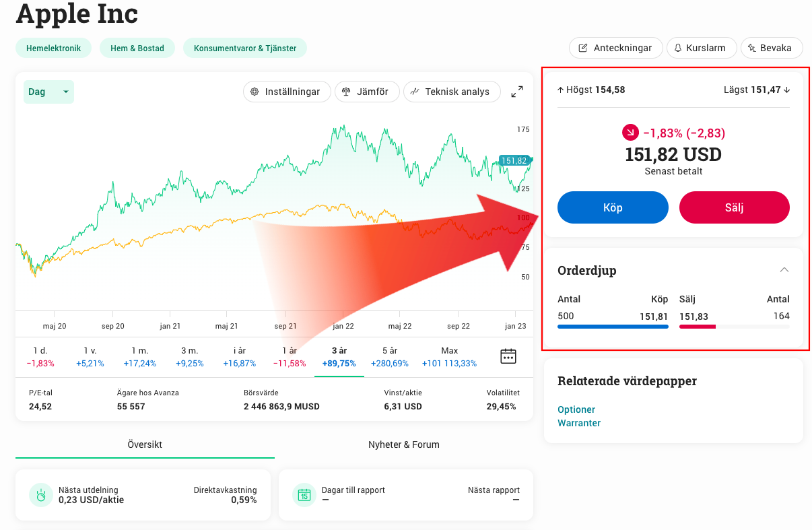Collapse the Orderdjup panel
The width and height of the screenshot is (812, 530).
(x=784, y=270)
